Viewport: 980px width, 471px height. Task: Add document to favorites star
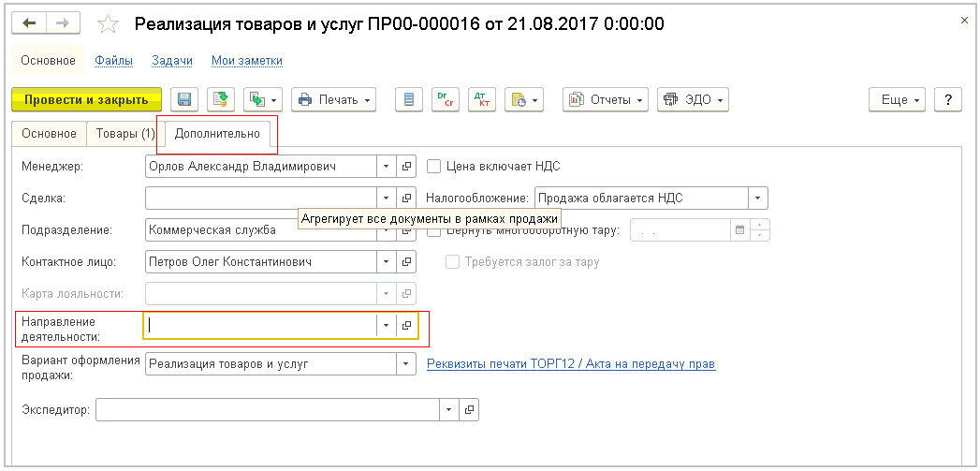click(x=109, y=24)
